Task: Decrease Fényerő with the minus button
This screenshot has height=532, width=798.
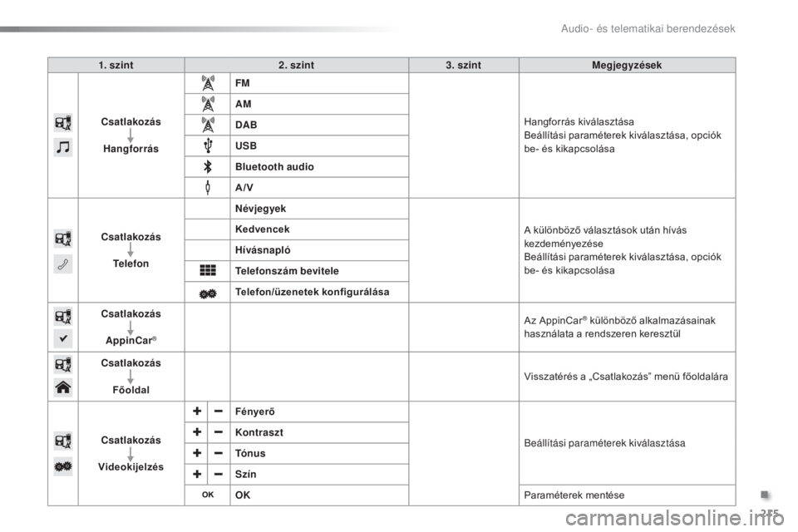Action: click(x=219, y=411)
